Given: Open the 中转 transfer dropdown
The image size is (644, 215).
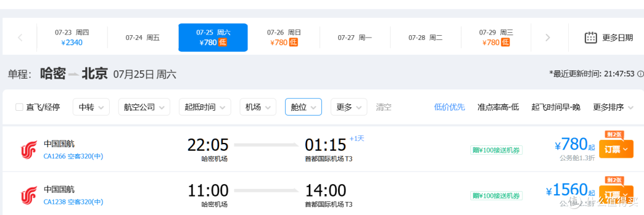Looking at the screenshot, I should pos(91,107).
